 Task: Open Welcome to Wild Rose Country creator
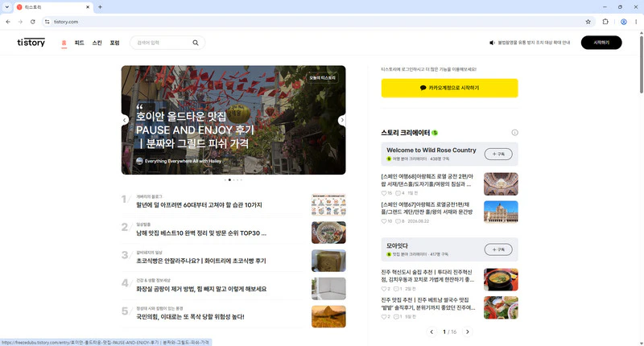431,150
